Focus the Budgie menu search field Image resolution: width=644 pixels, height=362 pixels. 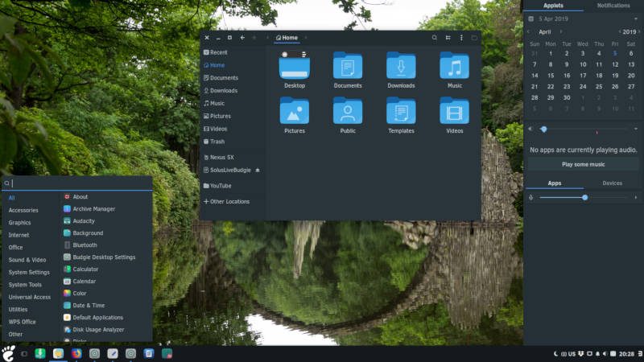click(77, 183)
